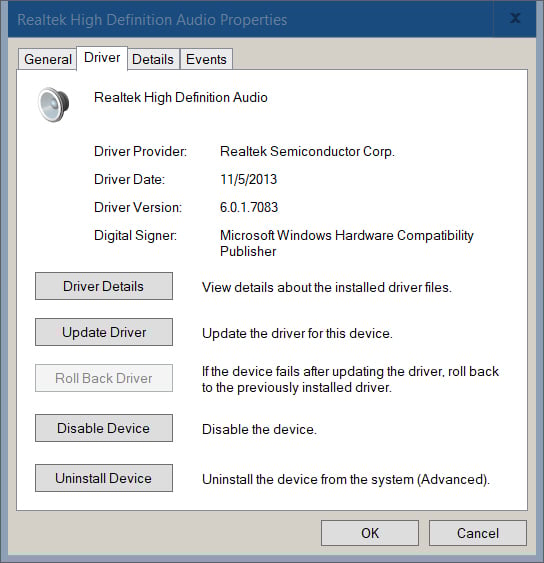Click the device name Realtek High Definition Audio
Viewport: 544px width, 563px height.
coord(181,97)
